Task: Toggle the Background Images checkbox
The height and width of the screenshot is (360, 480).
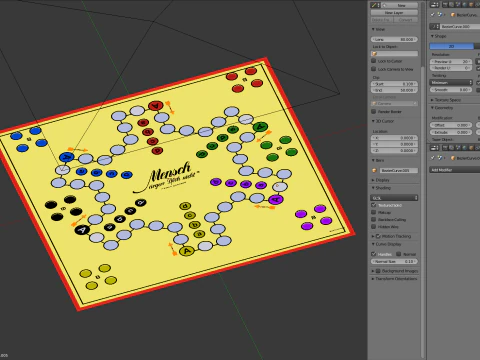Action: 378,271
